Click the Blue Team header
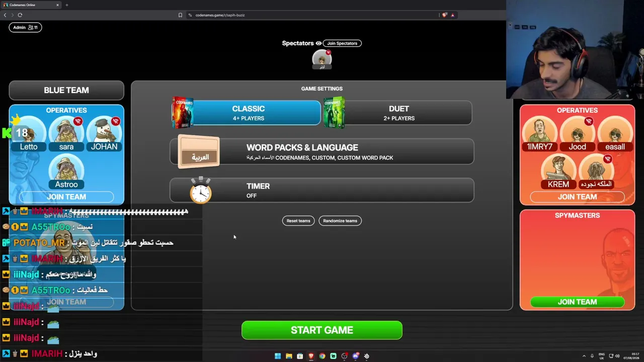The height and width of the screenshot is (362, 644). coord(66,90)
